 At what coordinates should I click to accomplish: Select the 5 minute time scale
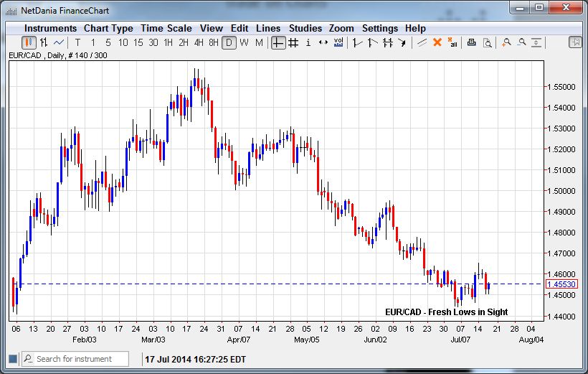(x=108, y=43)
